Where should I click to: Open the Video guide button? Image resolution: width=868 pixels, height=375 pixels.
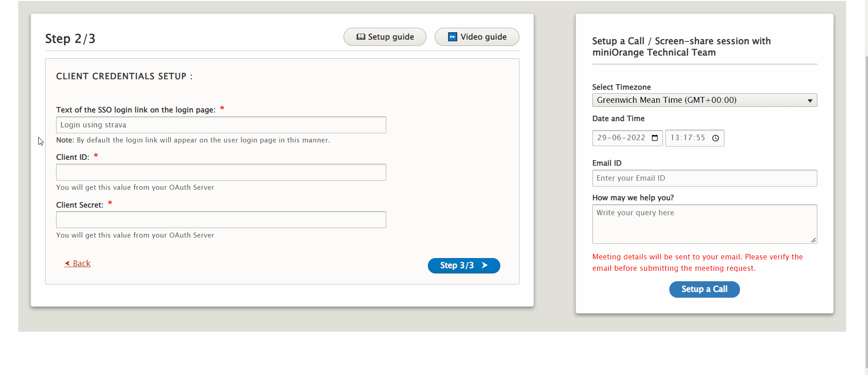tap(477, 37)
